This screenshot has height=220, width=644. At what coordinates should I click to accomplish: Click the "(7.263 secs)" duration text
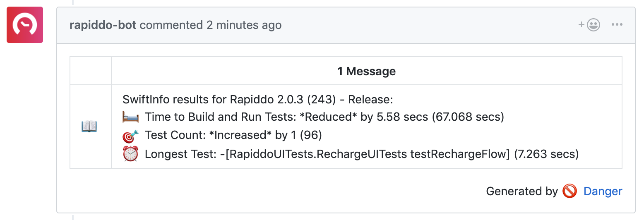tap(546, 154)
